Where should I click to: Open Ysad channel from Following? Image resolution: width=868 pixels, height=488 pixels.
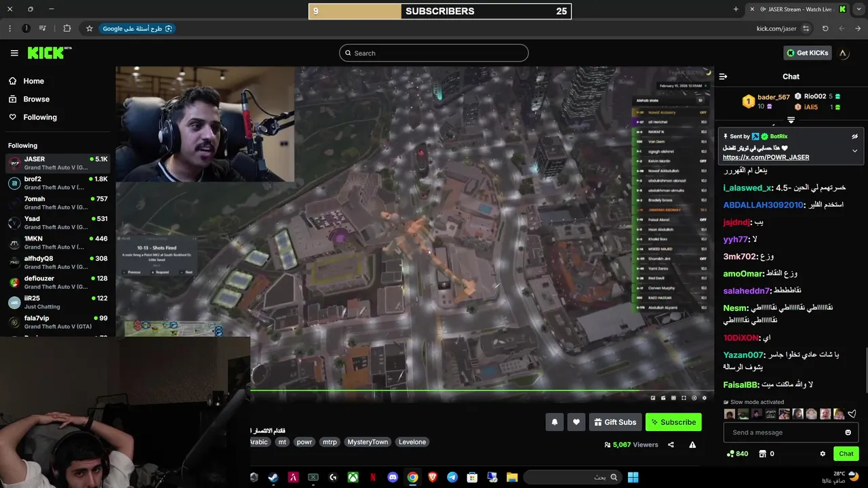point(58,223)
